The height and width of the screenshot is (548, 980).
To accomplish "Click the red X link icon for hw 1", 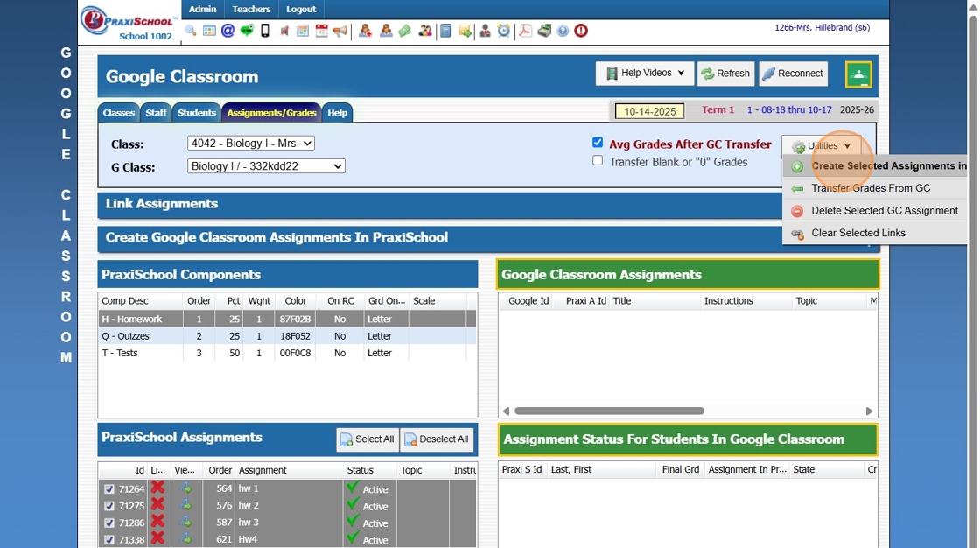I will (x=157, y=488).
